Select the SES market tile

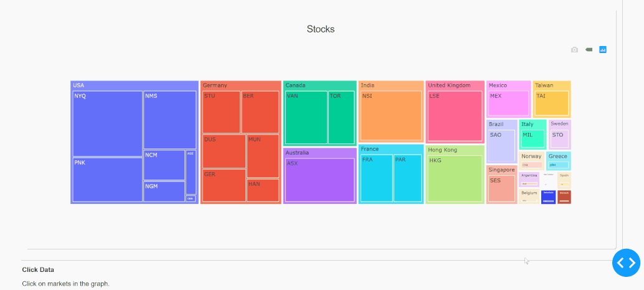click(x=501, y=189)
